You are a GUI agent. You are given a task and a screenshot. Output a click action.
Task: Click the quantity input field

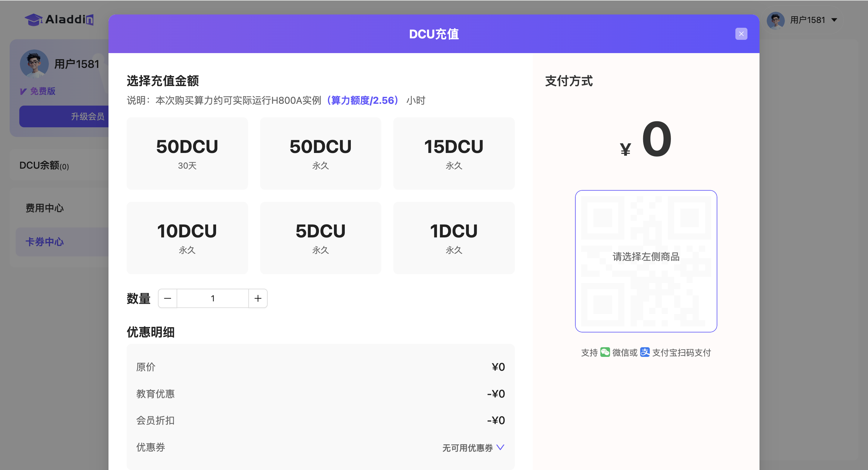[x=212, y=298]
